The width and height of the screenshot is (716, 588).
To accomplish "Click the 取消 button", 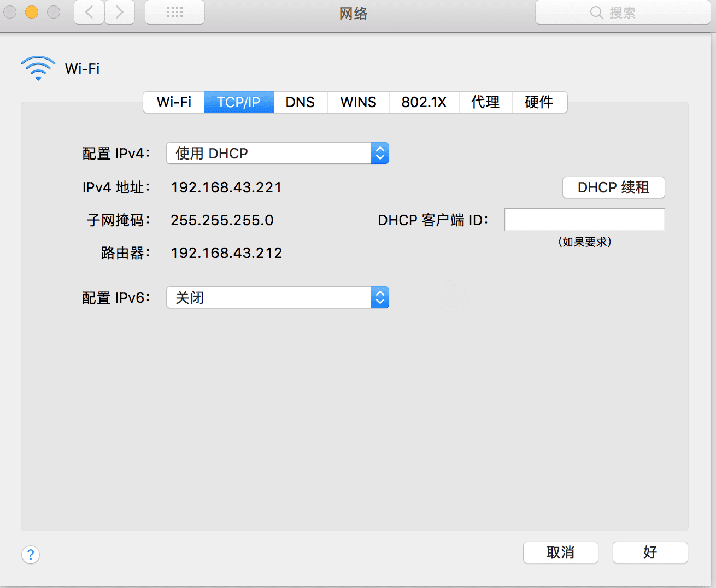I will [561, 552].
